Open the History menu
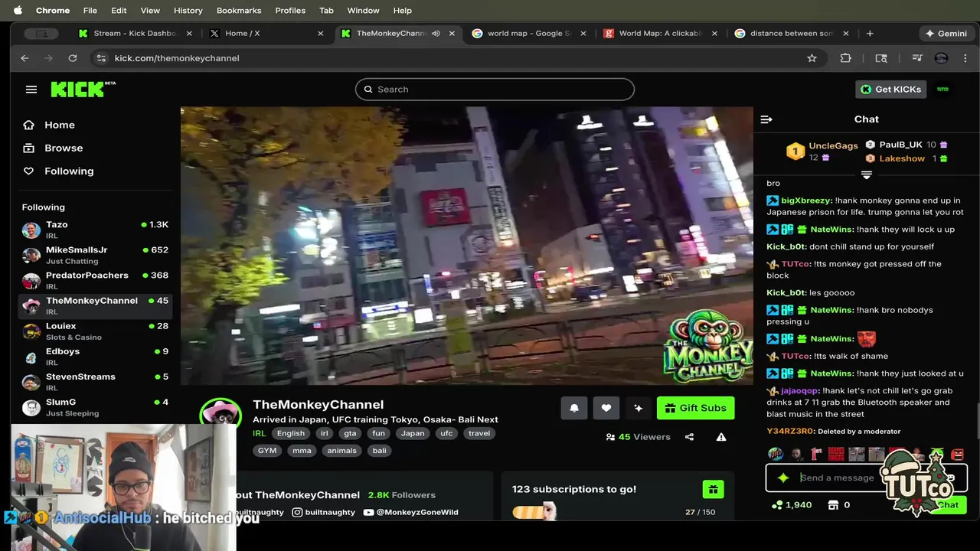 click(188, 11)
